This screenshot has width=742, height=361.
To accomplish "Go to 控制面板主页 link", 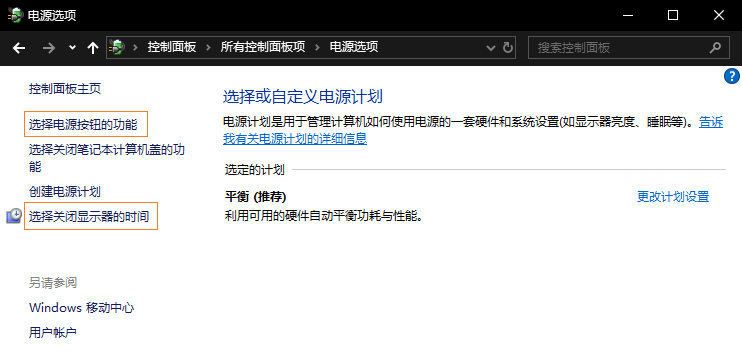I will (65, 88).
